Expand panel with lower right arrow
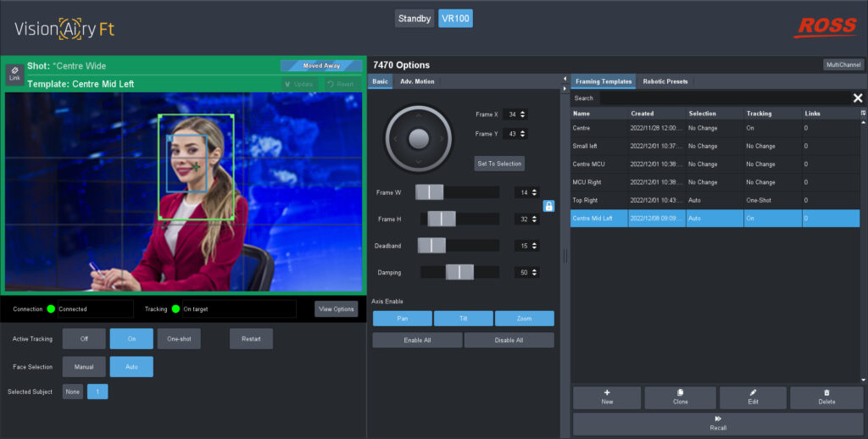 [565, 89]
